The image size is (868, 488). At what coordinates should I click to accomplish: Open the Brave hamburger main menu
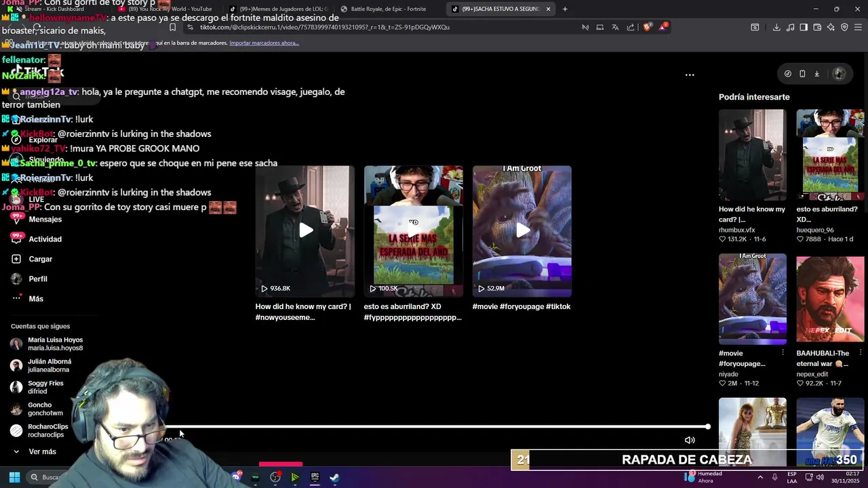pyautogui.click(x=858, y=27)
